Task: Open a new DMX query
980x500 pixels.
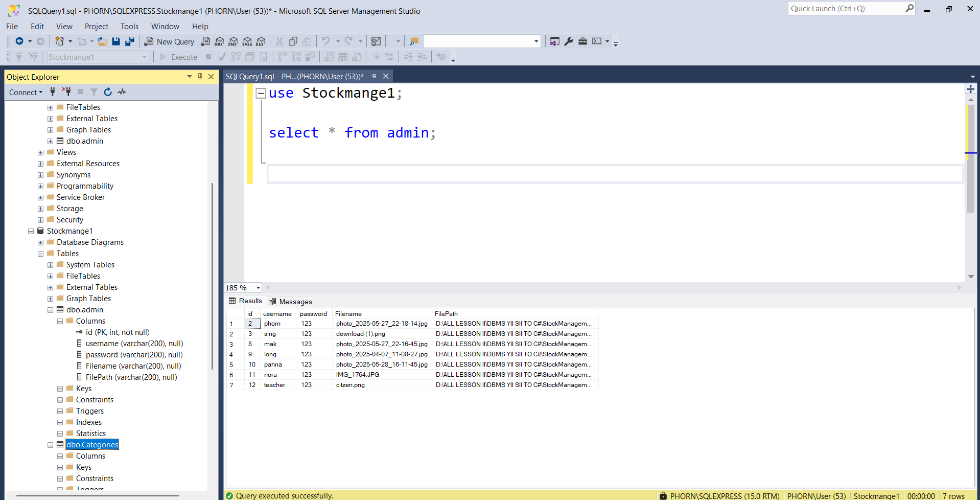Action: [233, 41]
